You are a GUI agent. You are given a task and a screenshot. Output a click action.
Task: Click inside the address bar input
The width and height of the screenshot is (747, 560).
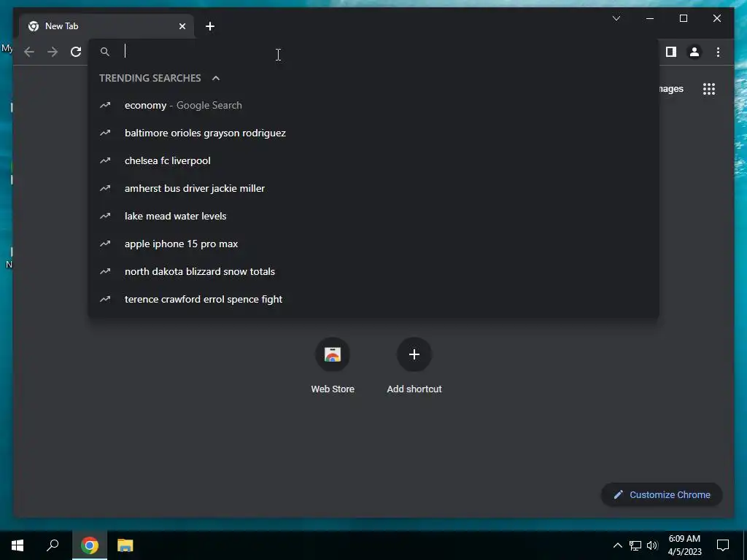tap(373, 52)
